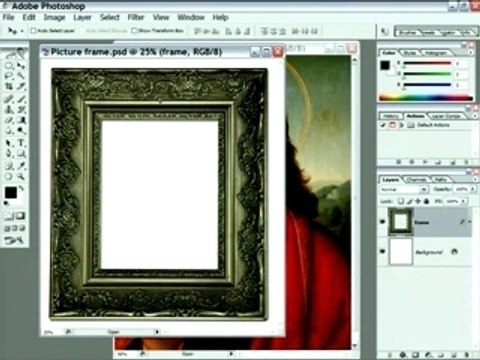Viewport: 480px width, 360px height.
Task: Select the Magic Wand tool
Action: point(21,76)
